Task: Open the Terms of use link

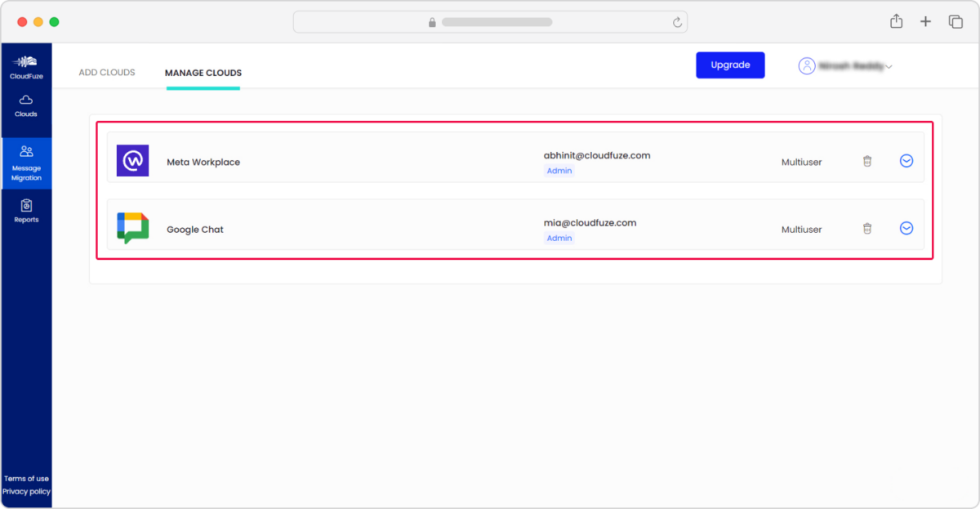Action: pos(26,479)
